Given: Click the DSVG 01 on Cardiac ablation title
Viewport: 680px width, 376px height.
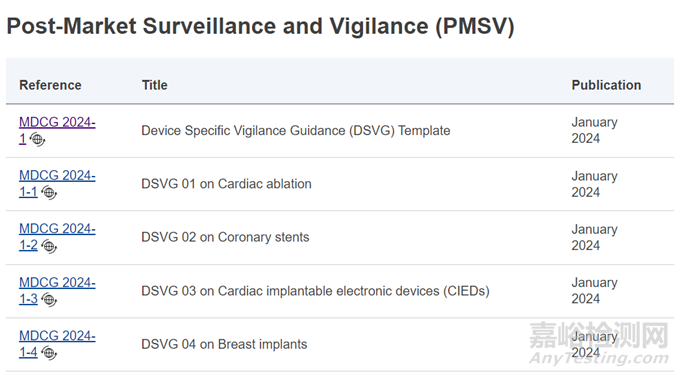Looking at the screenshot, I should (226, 184).
